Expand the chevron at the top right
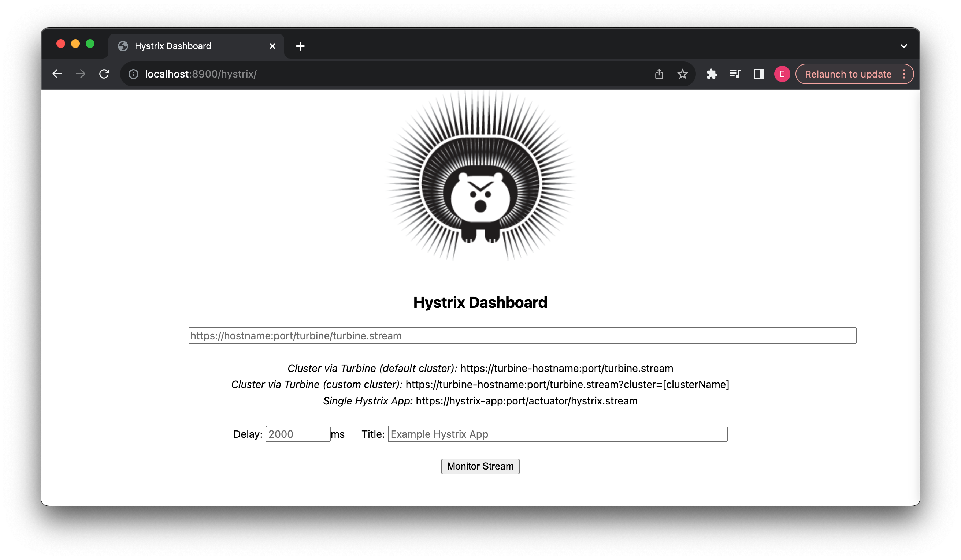This screenshot has height=560, width=961. click(x=904, y=46)
